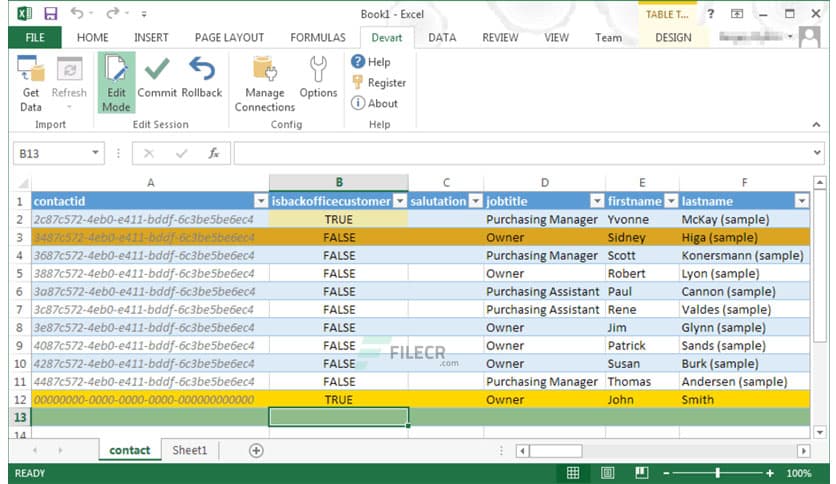This screenshot has height=484, width=836.
Task: Commit the edit session changes
Action: pos(157,78)
